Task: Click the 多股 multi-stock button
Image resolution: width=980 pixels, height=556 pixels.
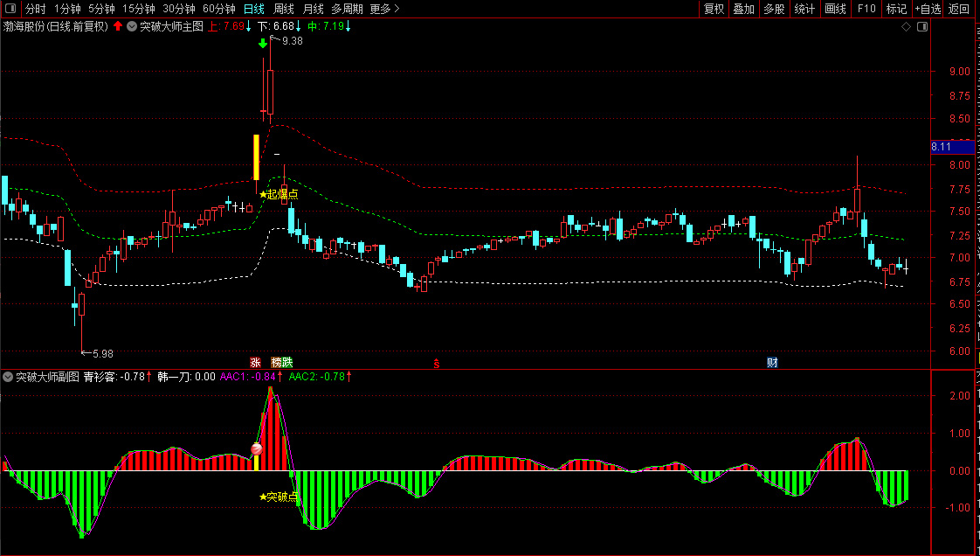Action: (774, 9)
